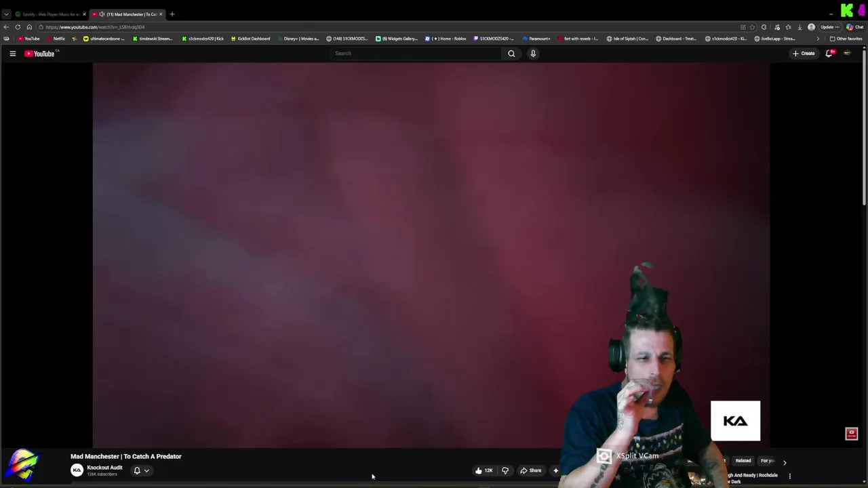Open the YouTube hamburger guide menu
The width and height of the screenshot is (868, 488).
click(12, 54)
